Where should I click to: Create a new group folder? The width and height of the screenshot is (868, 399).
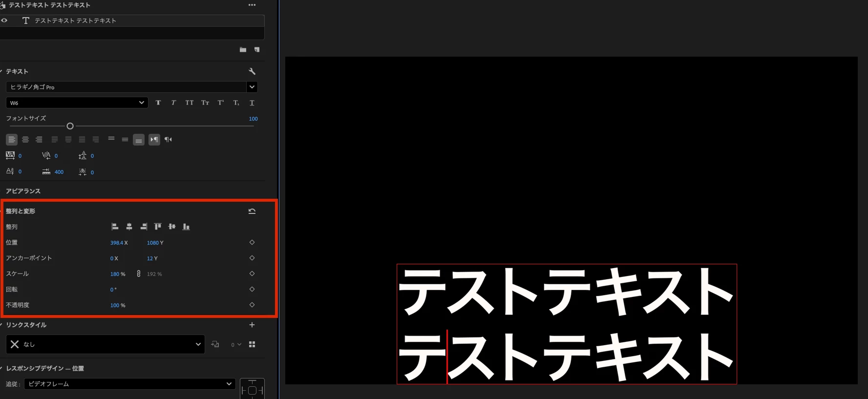click(x=243, y=50)
